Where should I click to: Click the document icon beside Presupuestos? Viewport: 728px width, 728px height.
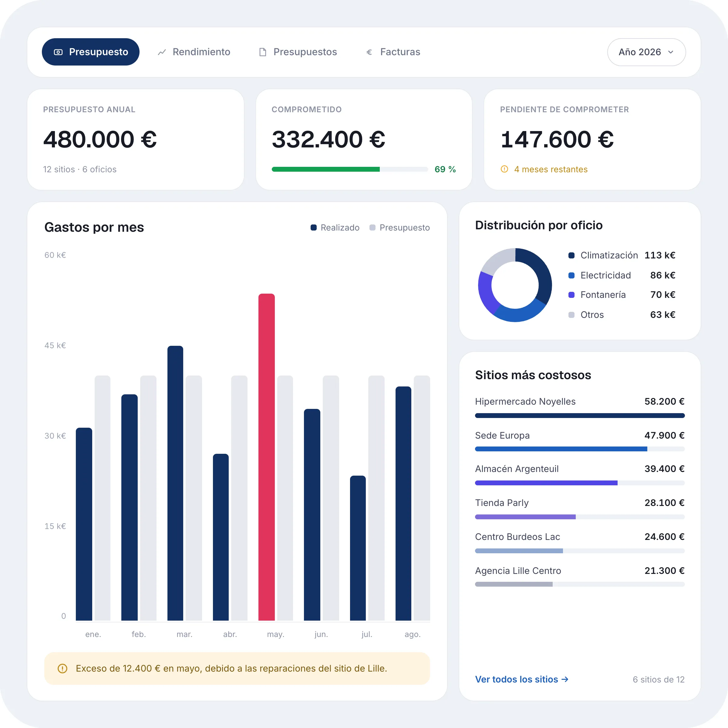(x=263, y=52)
